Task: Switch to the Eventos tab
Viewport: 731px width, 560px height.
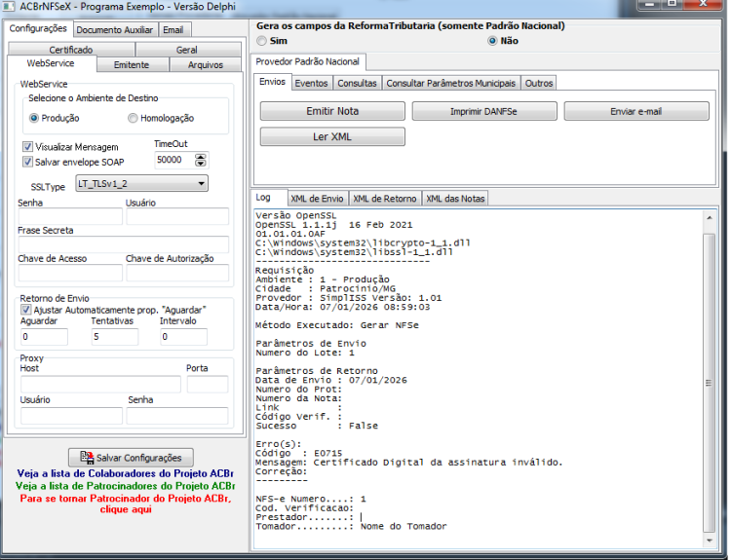Action: coord(312,83)
